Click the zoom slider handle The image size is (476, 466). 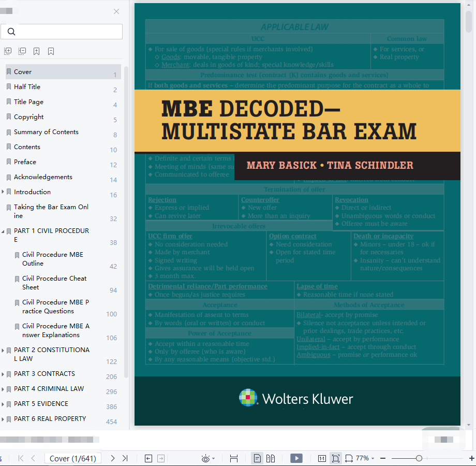419,458
